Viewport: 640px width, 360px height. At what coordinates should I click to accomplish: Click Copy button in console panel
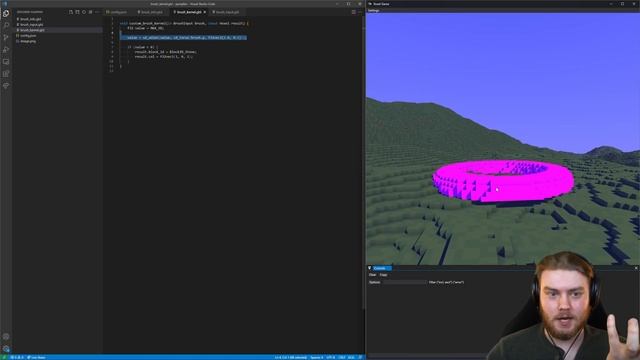pos(383,275)
